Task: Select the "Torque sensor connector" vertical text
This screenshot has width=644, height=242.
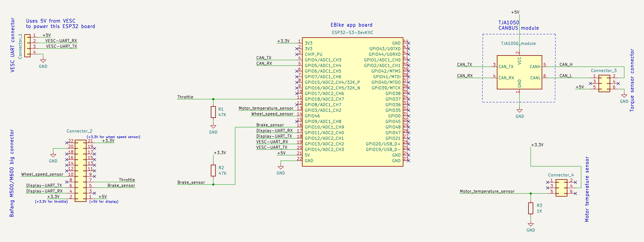Action: tap(632, 80)
